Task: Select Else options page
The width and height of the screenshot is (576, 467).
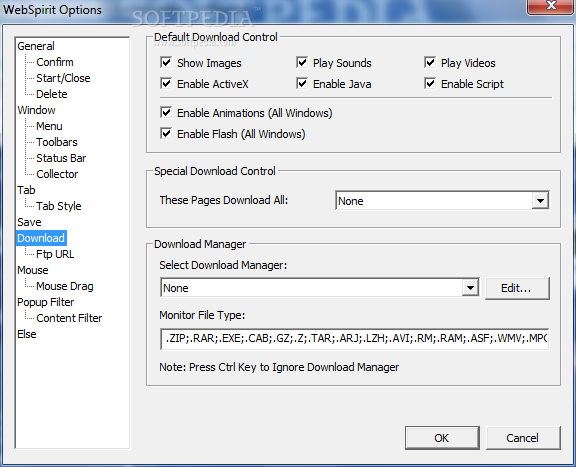Action: (x=27, y=334)
